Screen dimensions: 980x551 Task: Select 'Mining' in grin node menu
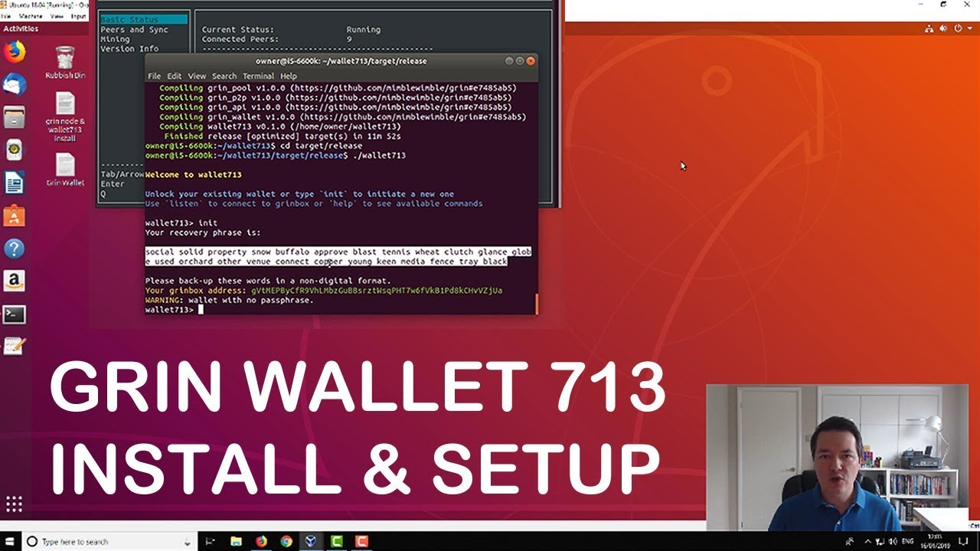point(115,39)
